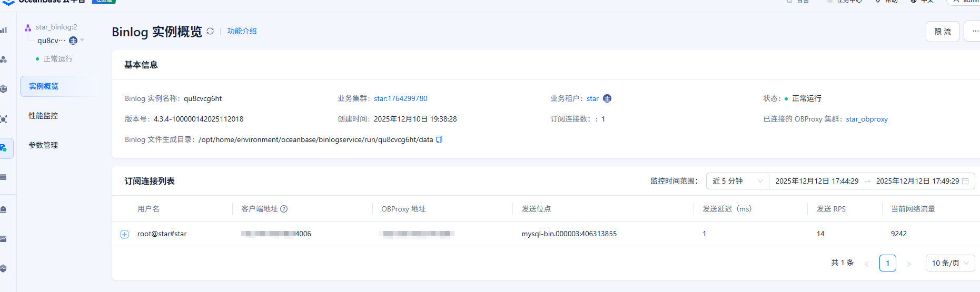Click the active Binlog service sidebar icon
The image size is (980, 292).
[x=4, y=148]
